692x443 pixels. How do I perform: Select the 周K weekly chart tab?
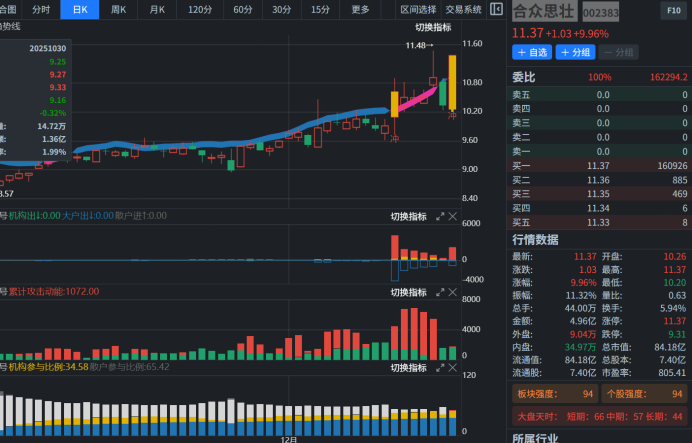tap(119, 9)
